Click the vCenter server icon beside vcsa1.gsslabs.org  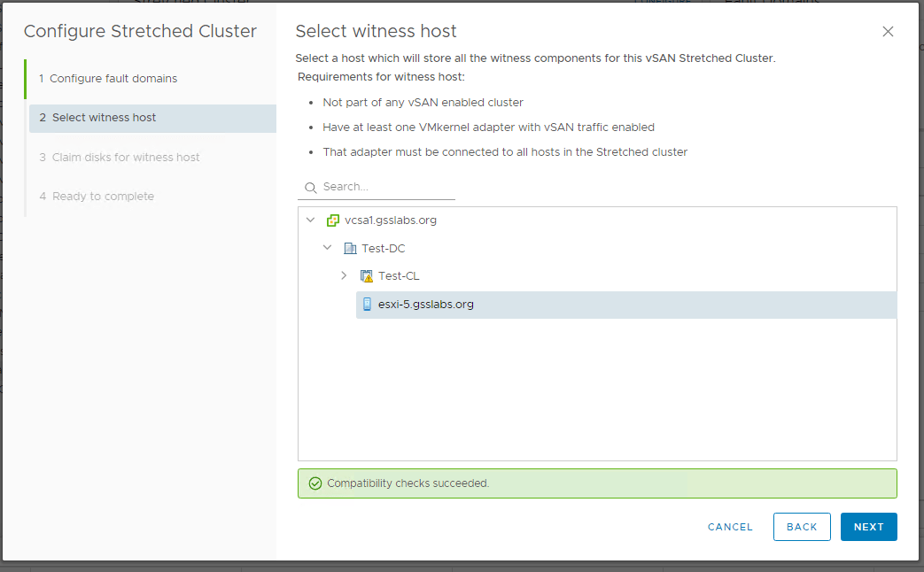coord(333,220)
